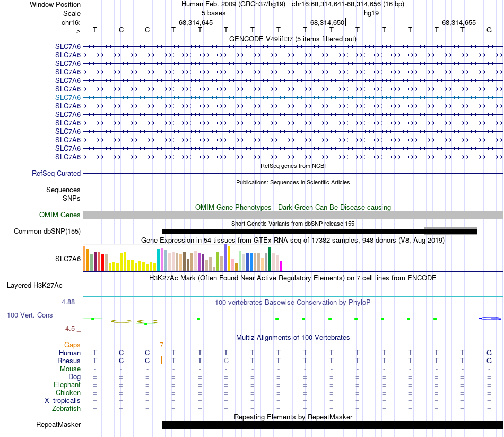Viewport: 504px width, 437px height.
Task: Open the RefSeq Curated track label
Action: pos(56,173)
